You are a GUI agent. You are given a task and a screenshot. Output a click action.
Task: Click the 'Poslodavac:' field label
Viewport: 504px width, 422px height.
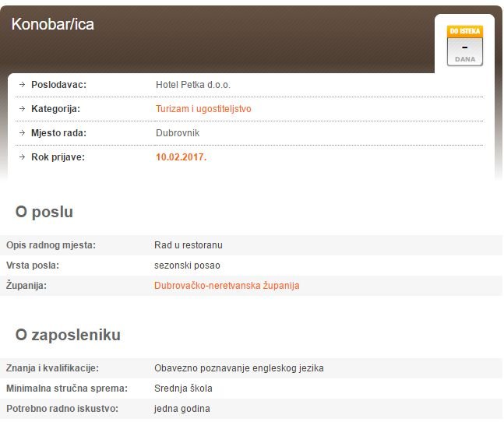[58, 85]
